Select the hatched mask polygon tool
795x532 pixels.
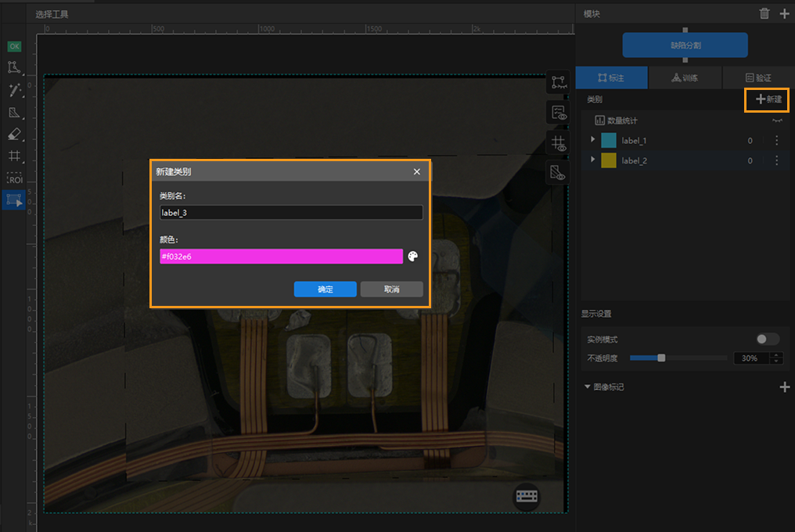coord(14,112)
